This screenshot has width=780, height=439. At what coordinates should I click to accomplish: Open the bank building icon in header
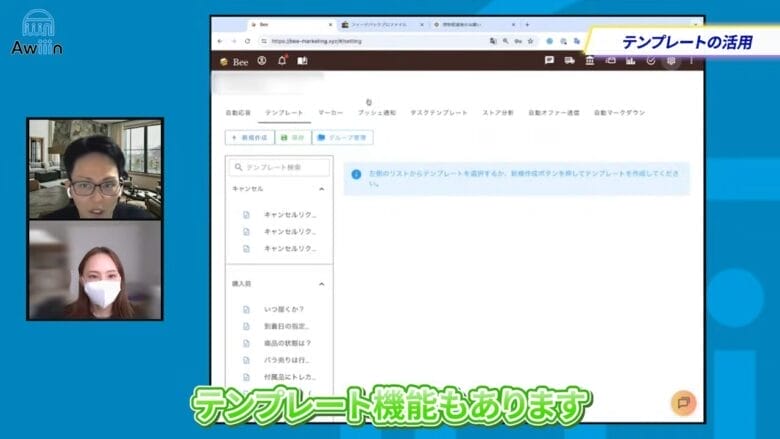(x=590, y=60)
